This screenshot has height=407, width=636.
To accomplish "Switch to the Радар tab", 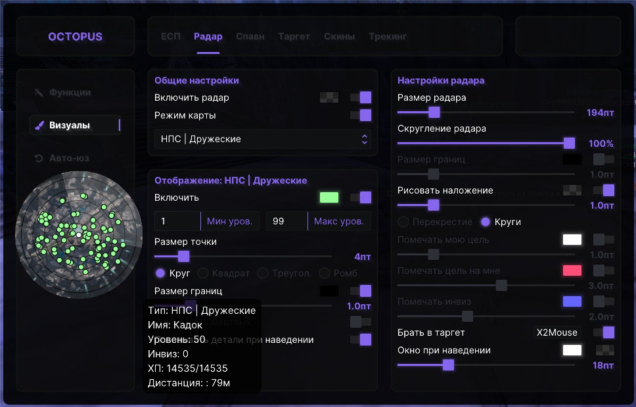I will pos(208,37).
